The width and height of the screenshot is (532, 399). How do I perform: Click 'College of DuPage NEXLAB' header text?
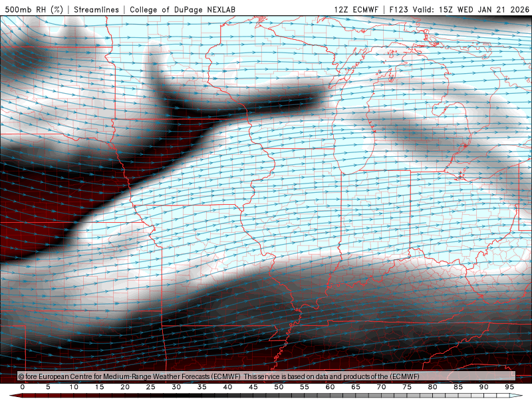tap(182, 9)
